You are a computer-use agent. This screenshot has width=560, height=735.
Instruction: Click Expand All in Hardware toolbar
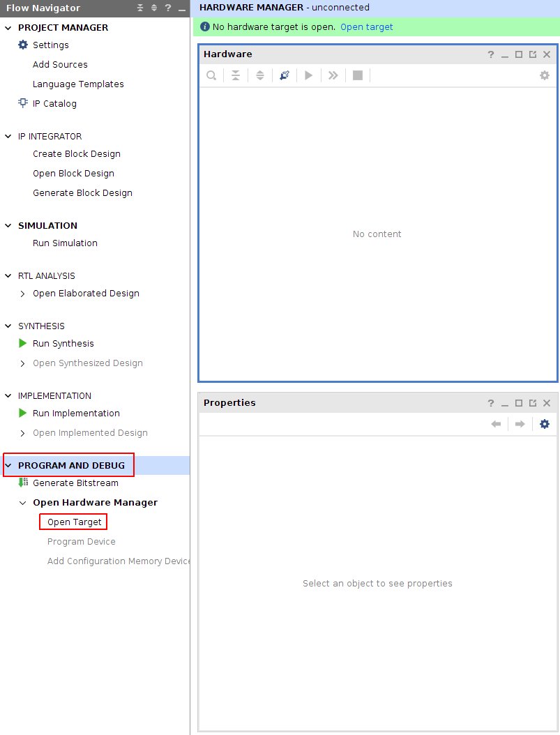coord(260,75)
